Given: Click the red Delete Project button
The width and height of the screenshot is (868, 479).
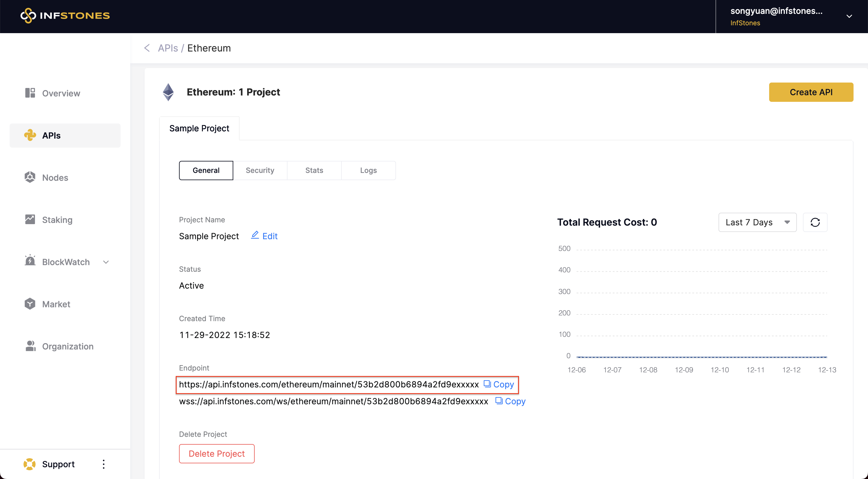Looking at the screenshot, I should pos(217,453).
